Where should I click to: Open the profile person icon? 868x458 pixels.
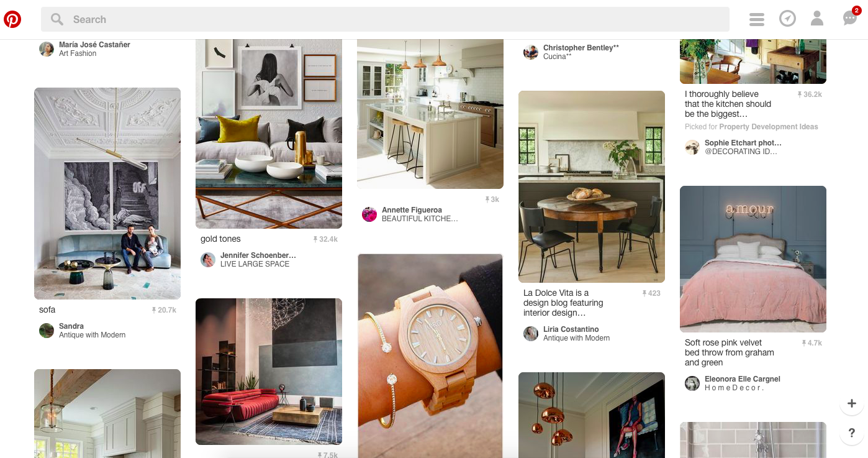click(x=817, y=19)
